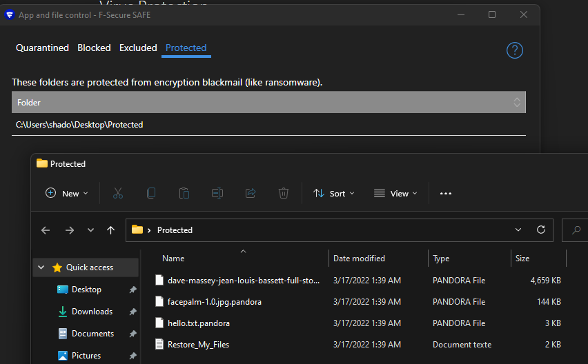Select the Protected tab in F-Secure
Viewport: 588px width, 364px height.
point(186,48)
